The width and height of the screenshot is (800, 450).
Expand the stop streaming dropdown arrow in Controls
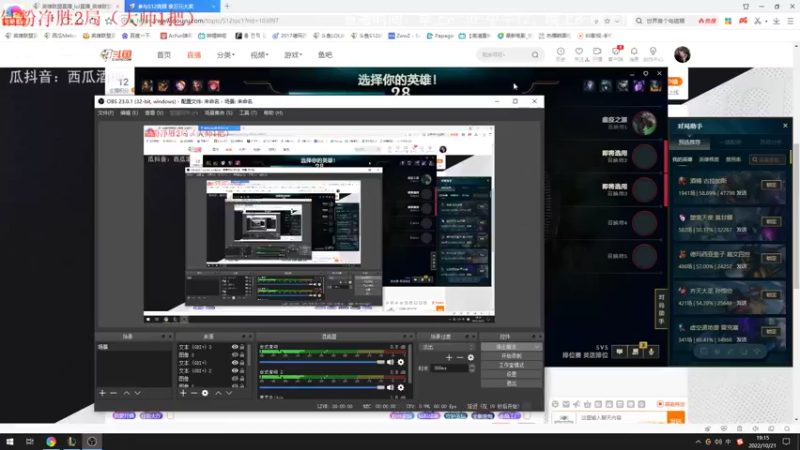click(x=537, y=347)
